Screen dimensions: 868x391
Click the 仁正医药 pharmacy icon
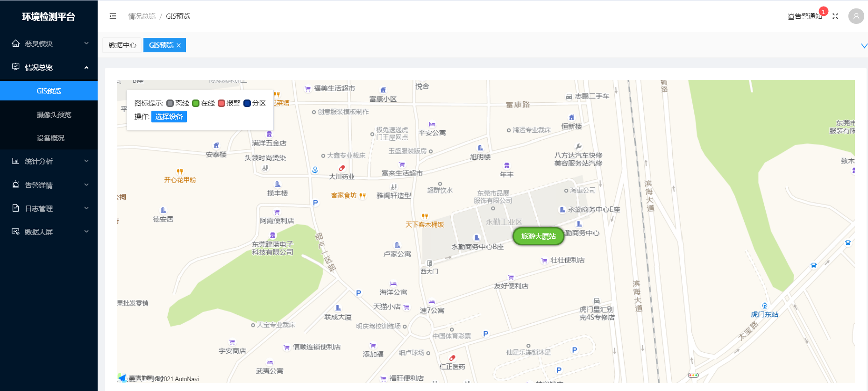point(452,358)
